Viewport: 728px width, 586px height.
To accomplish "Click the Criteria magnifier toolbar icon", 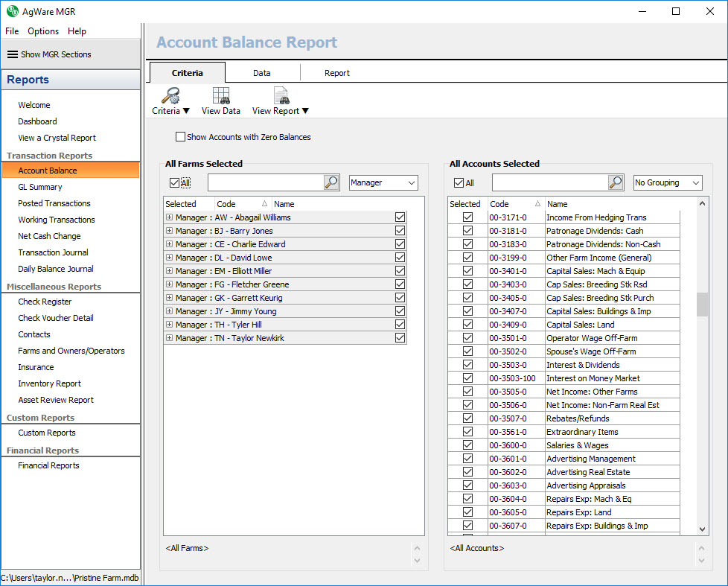I will (x=170, y=96).
